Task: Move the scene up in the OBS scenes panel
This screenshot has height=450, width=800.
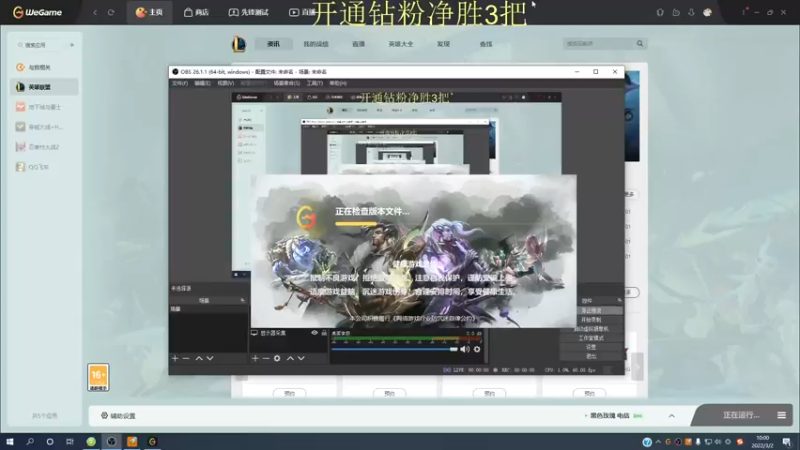Action: click(x=199, y=359)
